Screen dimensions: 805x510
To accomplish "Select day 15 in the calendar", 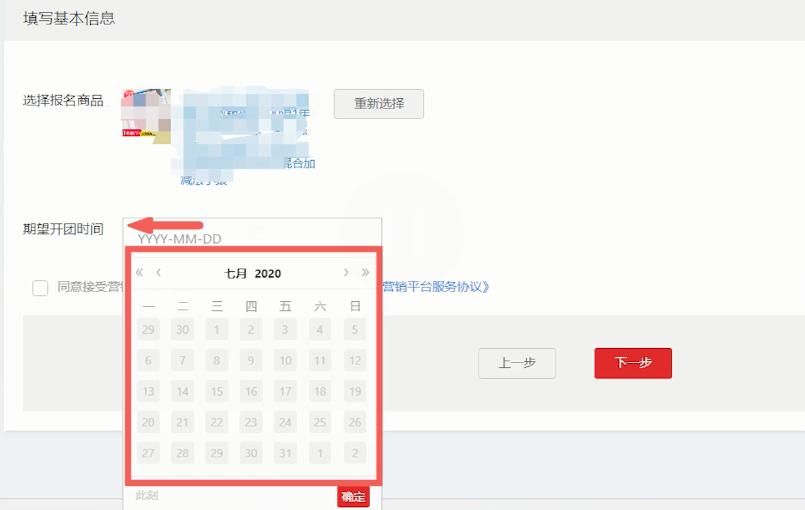I will (x=217, y=391).
